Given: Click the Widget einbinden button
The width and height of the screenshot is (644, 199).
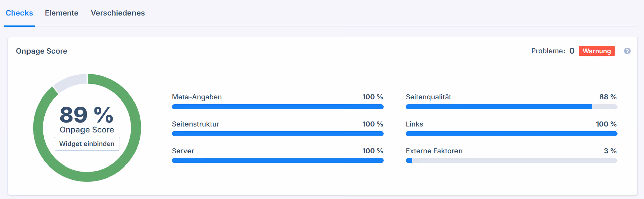Looking at the screenshot, I should (87, 143).
